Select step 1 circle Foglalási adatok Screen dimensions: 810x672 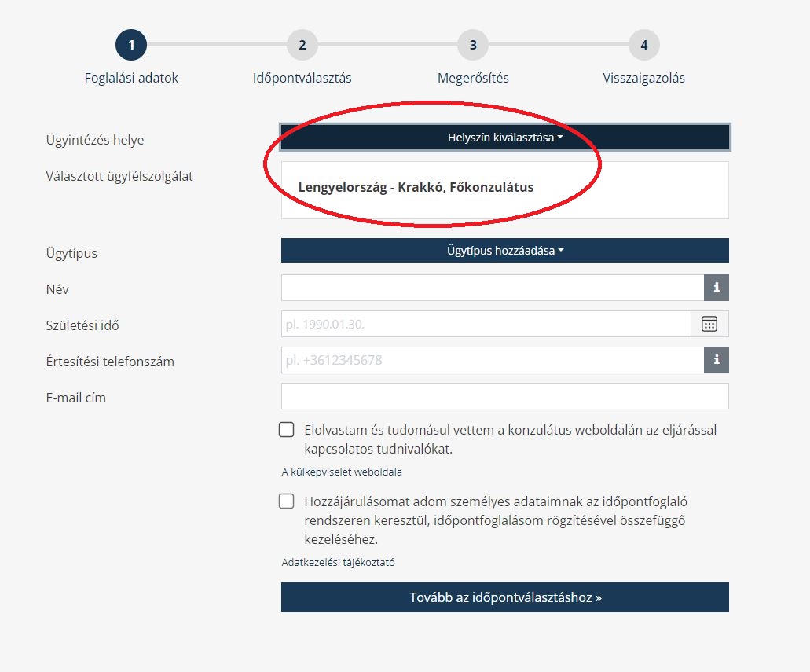coord(131,45)
